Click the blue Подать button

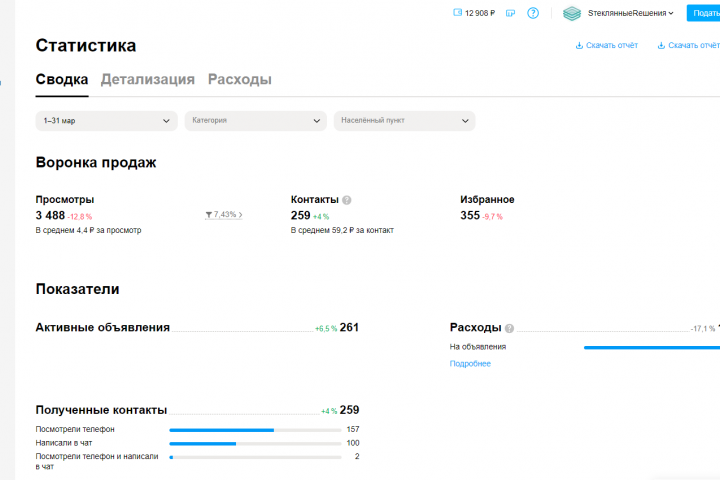(x=704, y=13)
